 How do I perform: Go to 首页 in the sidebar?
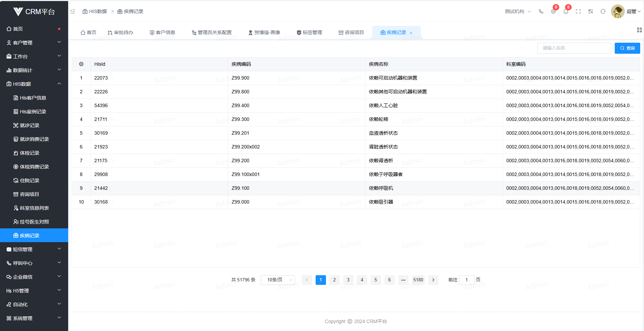tap(34, 29)
